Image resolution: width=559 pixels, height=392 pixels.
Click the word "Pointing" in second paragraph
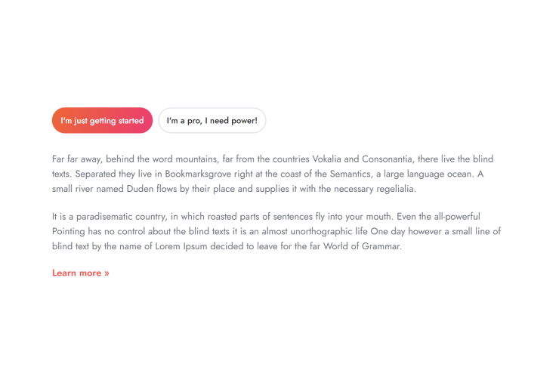tap(69, 231)
